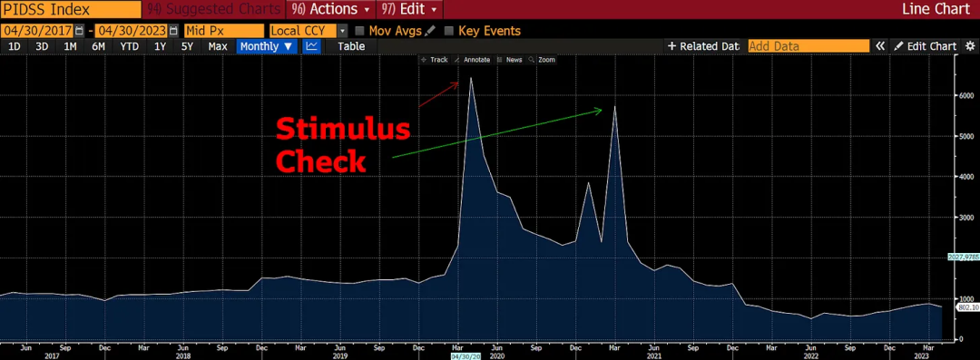Open the Monthly periodicity dropdown
The height and width of the screenshot is (360, 980).
[266, 46]
